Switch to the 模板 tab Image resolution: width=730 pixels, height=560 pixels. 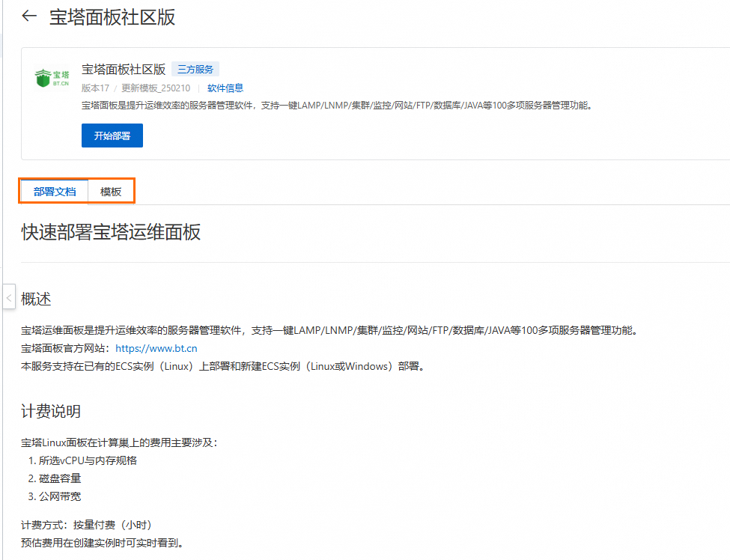[111, 192]
